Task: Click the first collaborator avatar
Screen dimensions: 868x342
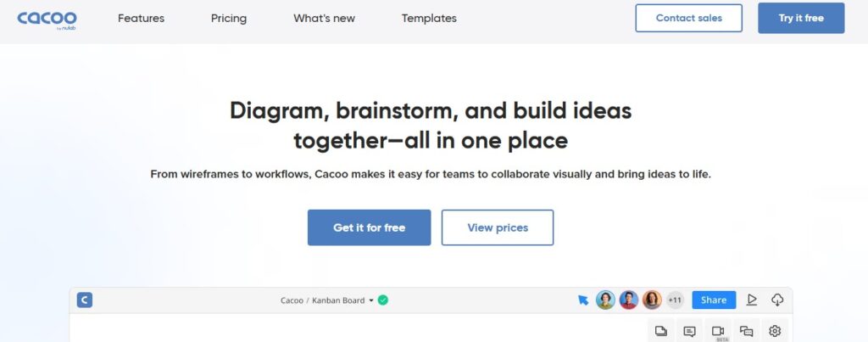Action: [605, 300]
